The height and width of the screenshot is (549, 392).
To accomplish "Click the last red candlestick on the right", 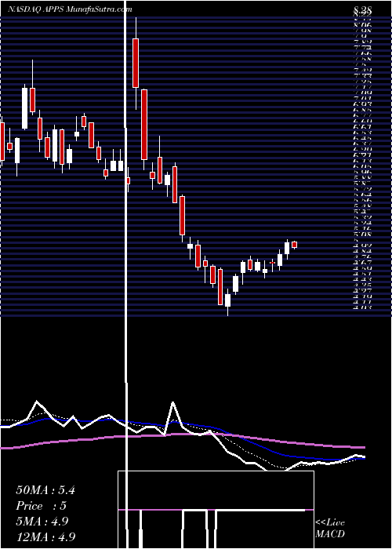I will 294,245.
